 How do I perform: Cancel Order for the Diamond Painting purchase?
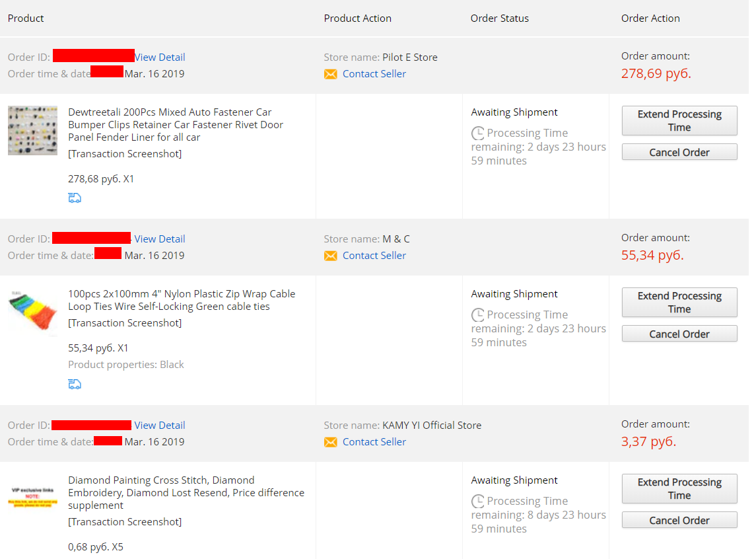click(x=679, y=520)
